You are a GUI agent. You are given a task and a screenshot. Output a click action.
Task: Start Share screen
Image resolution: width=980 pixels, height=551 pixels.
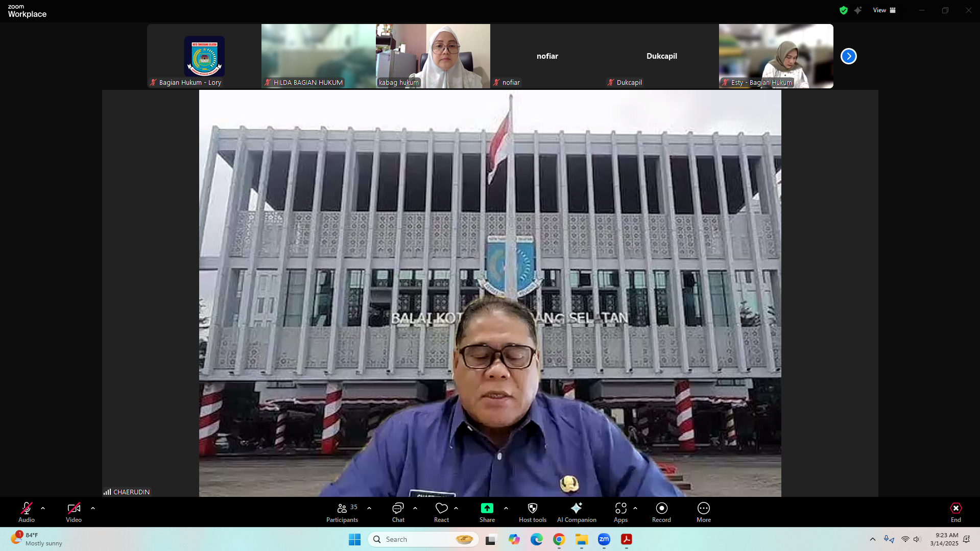(x=487, y=512)
